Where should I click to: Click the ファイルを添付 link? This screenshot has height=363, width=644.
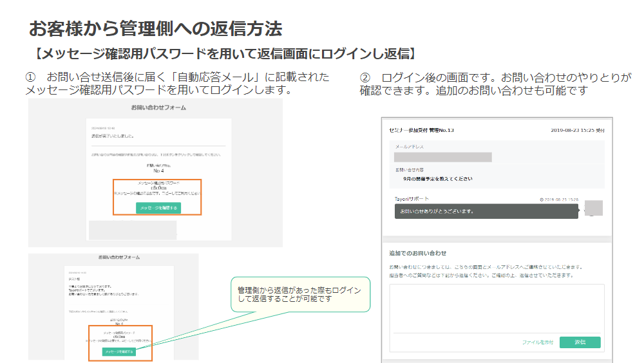pos(538,342)
